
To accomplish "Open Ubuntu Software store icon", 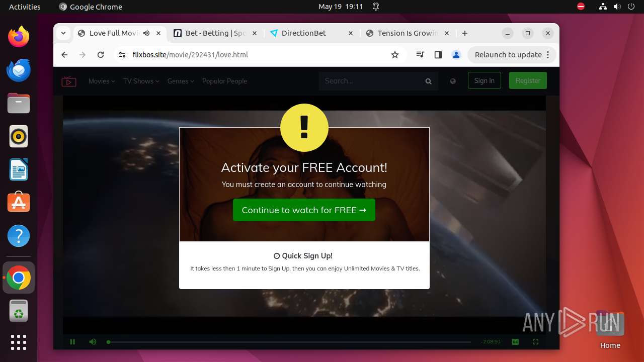I will point(19,203).
